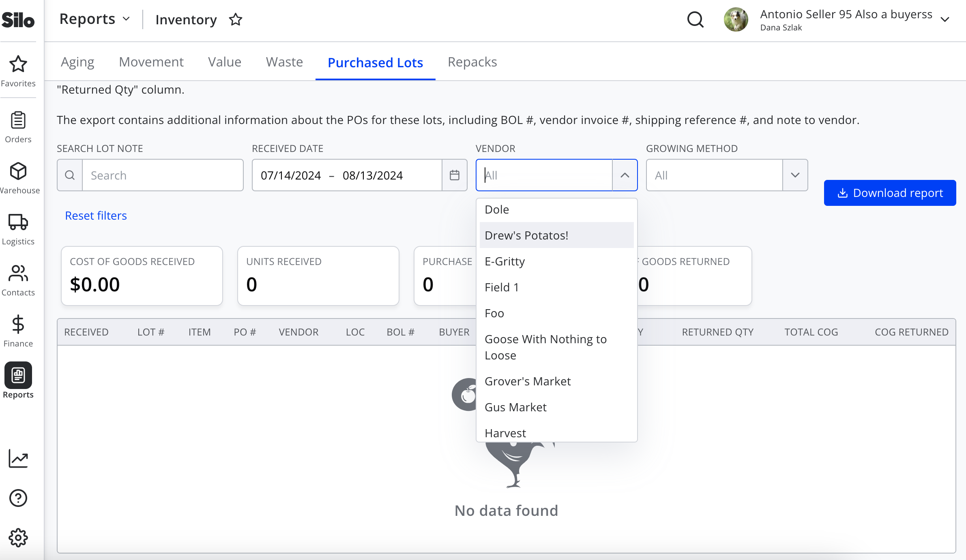Open the received date calendar picker
Screen dimensions: 966x560
click(x=455, y=175)
